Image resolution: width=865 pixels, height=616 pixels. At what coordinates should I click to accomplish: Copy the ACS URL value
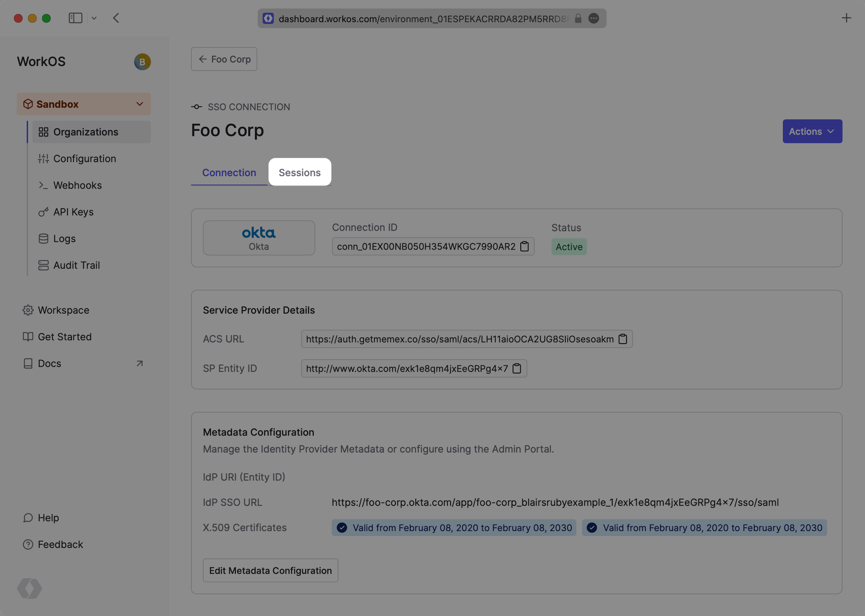[622, 339]
